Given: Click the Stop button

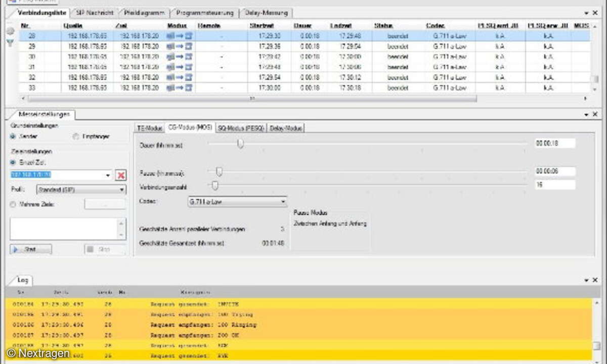Looking at the screenshot, I should [105, 249].
